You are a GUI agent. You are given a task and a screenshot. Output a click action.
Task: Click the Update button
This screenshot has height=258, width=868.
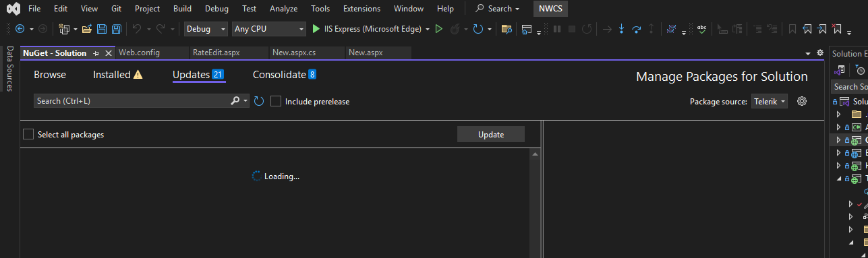(491, 134)
